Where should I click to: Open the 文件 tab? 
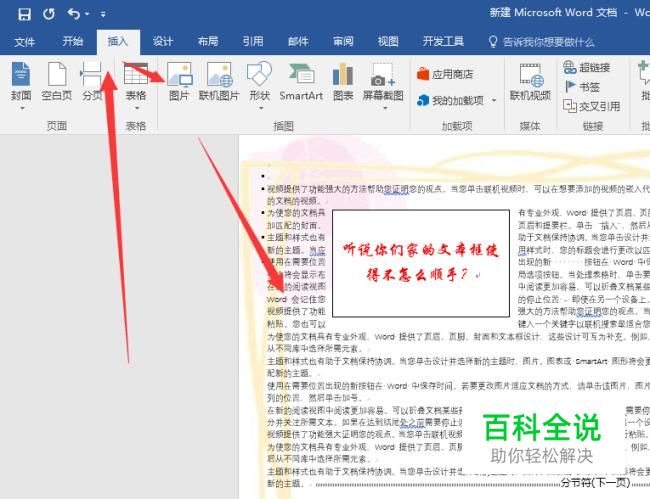pos(24,41)
